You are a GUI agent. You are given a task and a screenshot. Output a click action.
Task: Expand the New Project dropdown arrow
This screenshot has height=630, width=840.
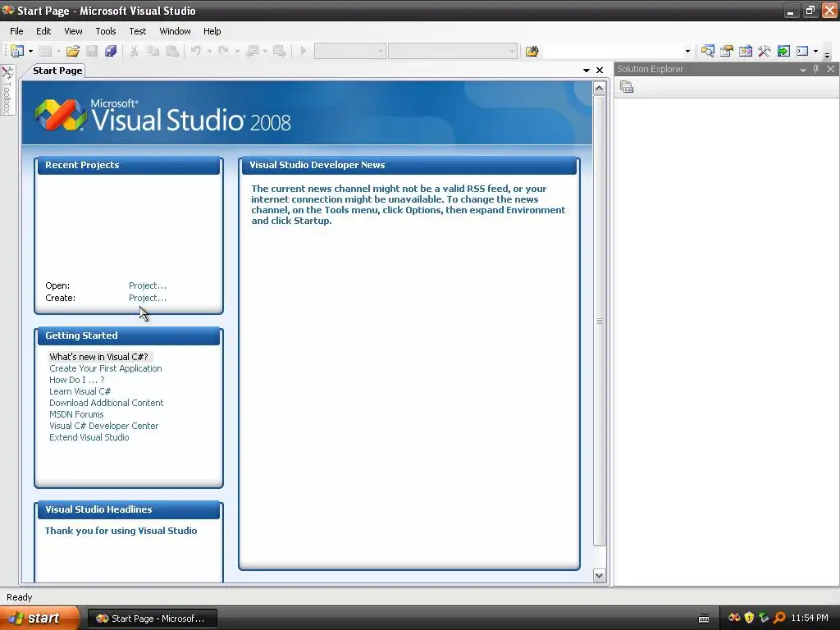pyautogui.click(x=30, y=51)
